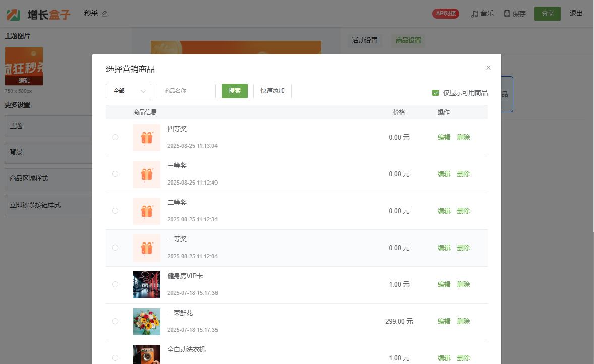Open the 音乐 music note option

(x=482, y=14)
